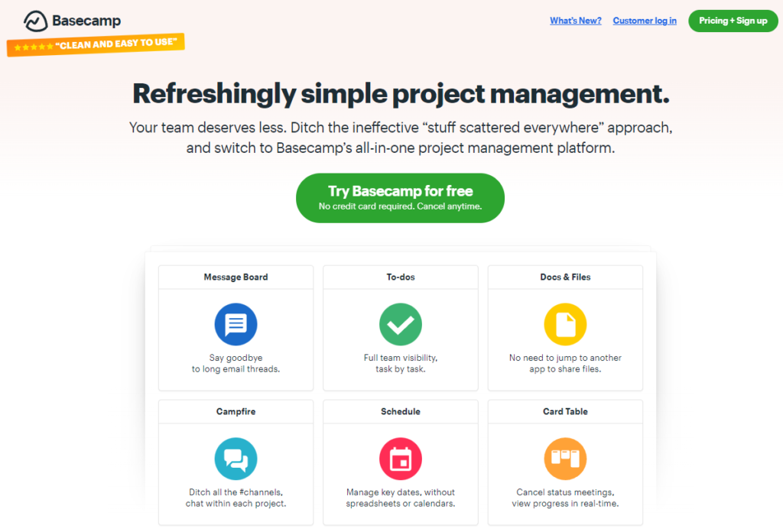Viewport: 783px width, 532px height.
Task: Click the 'CLEAN AND EASY TO USE' banner
Action: coord(96,44)
